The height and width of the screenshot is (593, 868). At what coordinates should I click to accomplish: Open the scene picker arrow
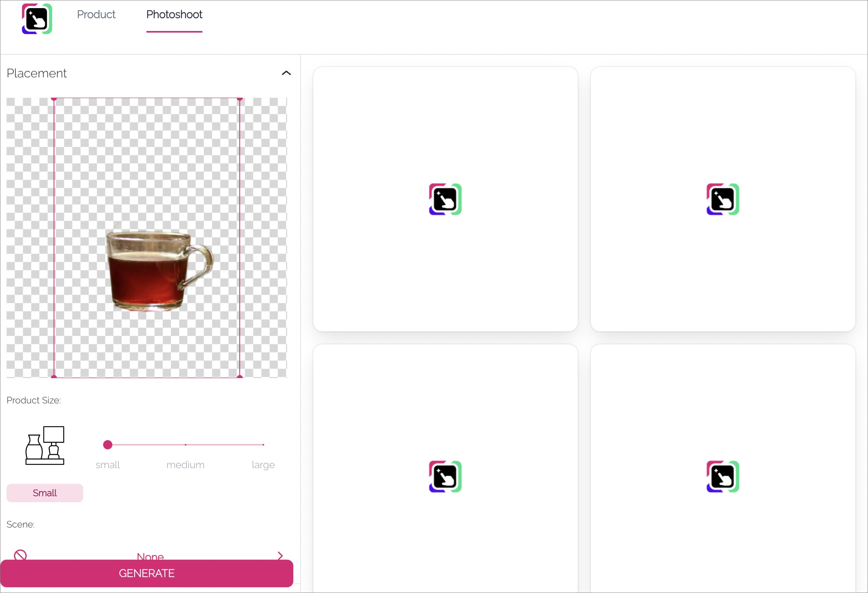pos(280,555)
